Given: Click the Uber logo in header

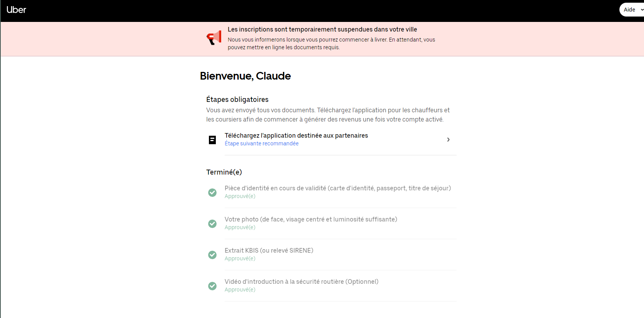Looking at the screenshot, I should (16, 10).
